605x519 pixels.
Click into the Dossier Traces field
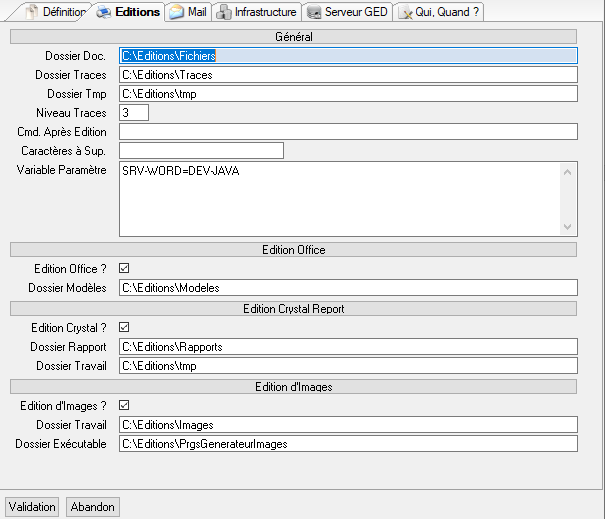tap(347, 75)
